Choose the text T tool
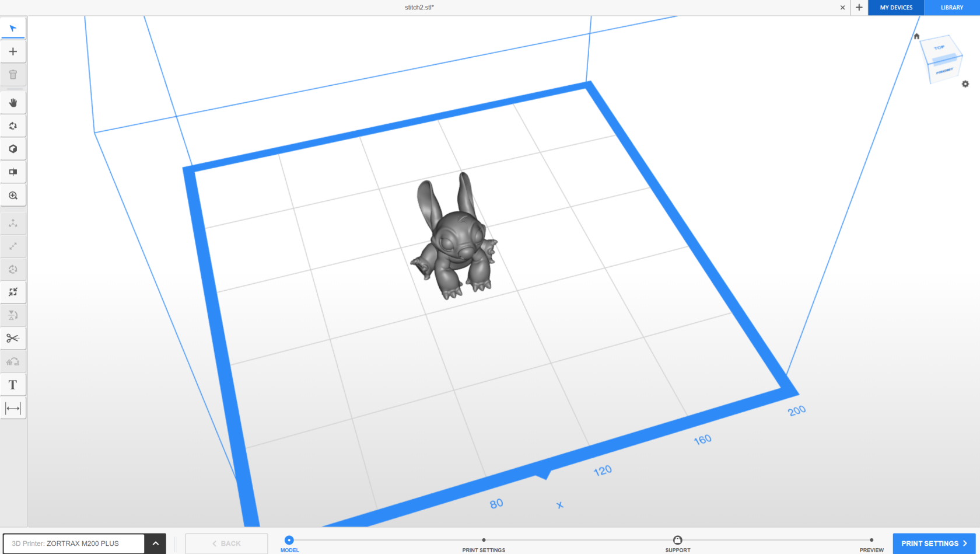The height and width of the screenshot is (554, 980). point(13,385)
